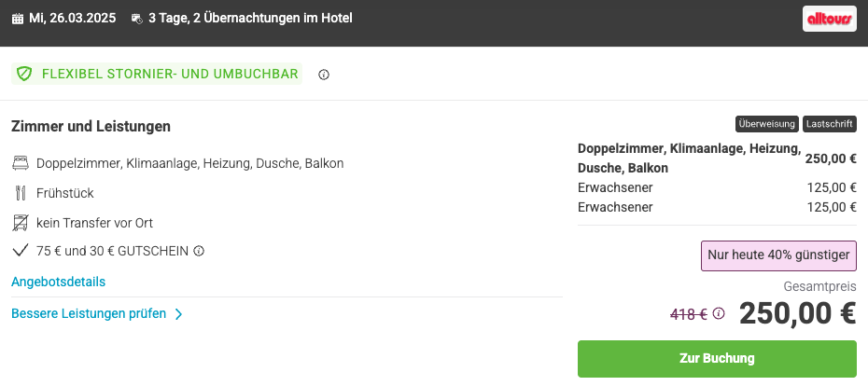
Task: Click the hotel nights icon in header
Action: tap(136, 19)
